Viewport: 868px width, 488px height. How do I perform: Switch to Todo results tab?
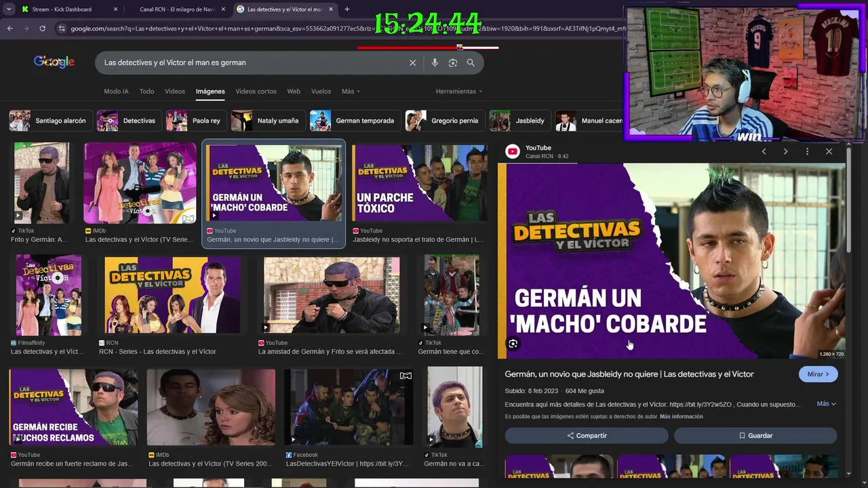(146, 91)
